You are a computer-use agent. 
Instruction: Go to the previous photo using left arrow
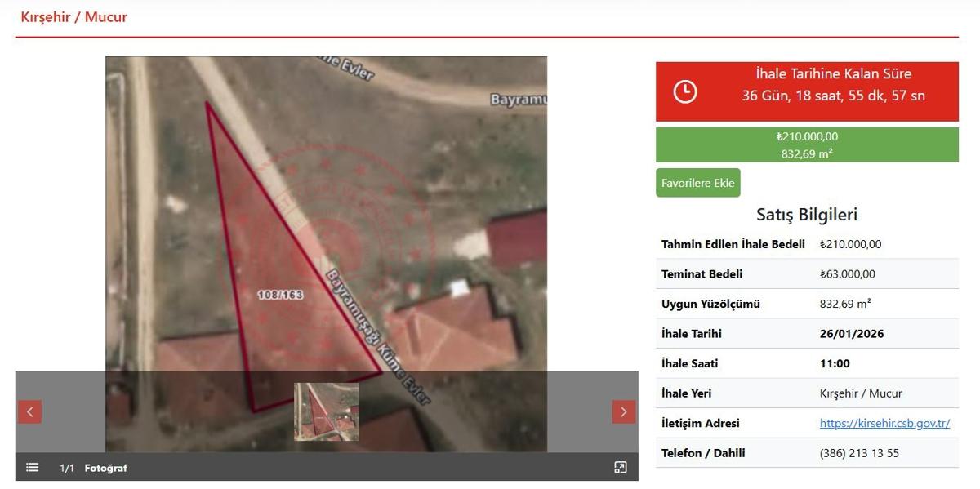[29, 411]
